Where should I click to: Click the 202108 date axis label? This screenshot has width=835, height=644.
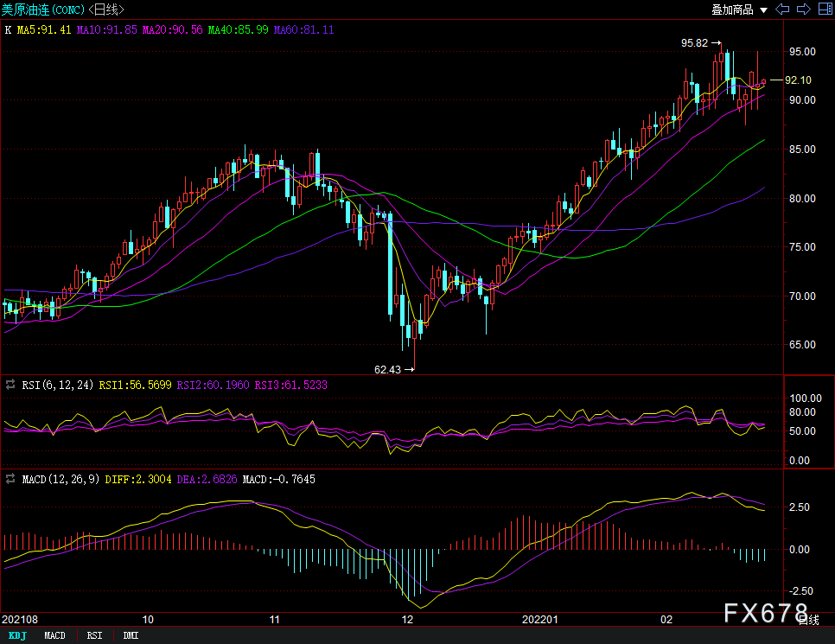[20, 620]
